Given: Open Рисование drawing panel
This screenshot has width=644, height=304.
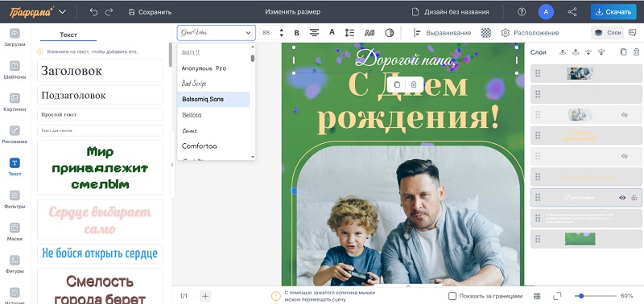Looking at the screenshot, I should tap(14, 134).
